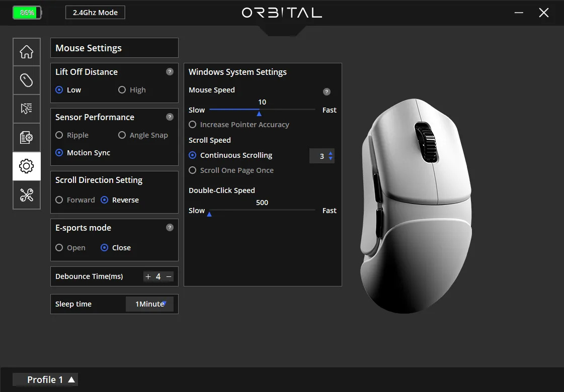Screen dimensions: 564x392
Task: Click the macro document settings sidebar icon
Action: [x=26, y=137]
